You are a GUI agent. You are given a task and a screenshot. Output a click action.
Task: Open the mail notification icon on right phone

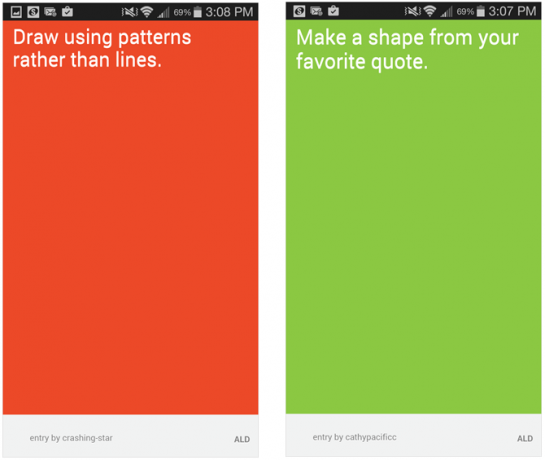tap(316, 11)
